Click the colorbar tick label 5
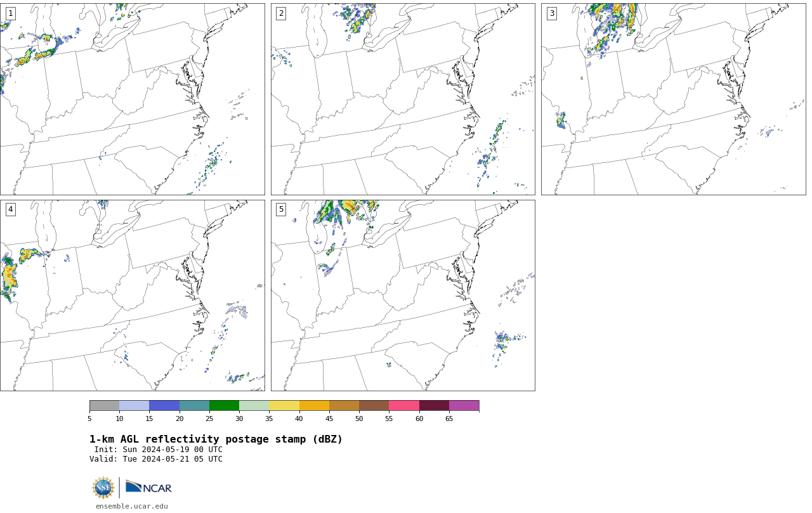The height and width of the screenshot is (513, 812). click(89, 419)
